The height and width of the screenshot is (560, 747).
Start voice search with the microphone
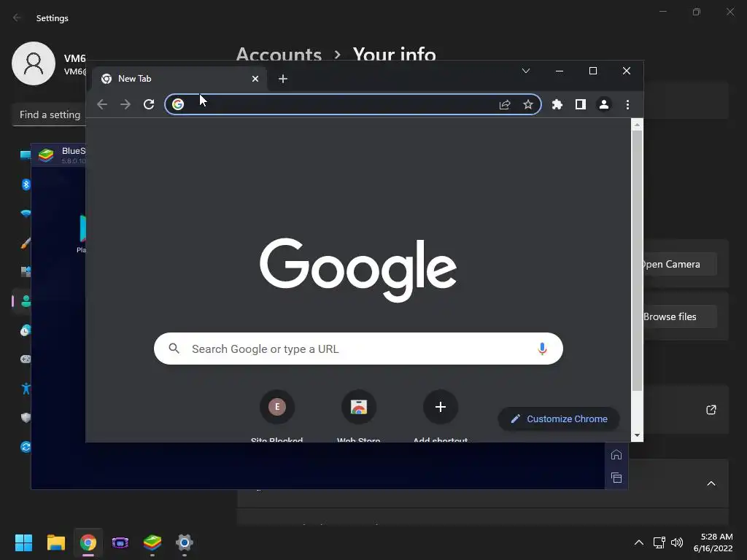point(542,349)
